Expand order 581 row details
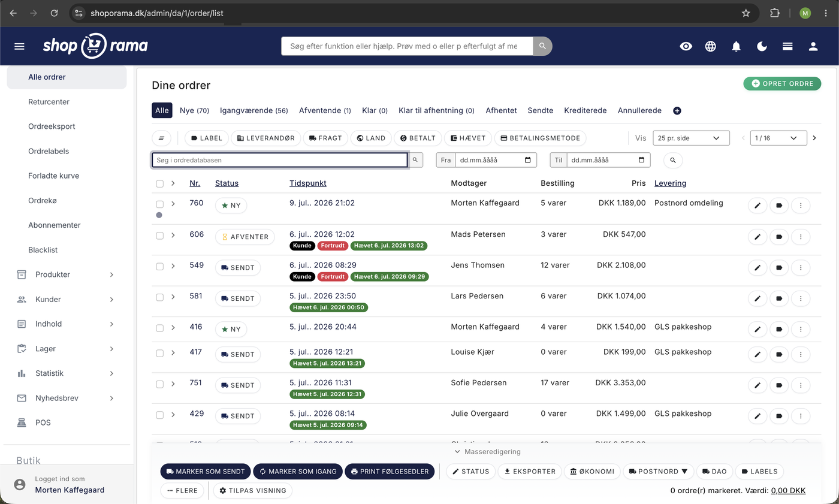 pos(173,297)
